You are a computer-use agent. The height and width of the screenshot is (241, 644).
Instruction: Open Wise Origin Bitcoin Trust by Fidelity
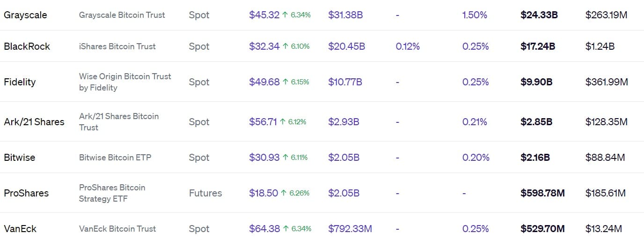[125, 82]
